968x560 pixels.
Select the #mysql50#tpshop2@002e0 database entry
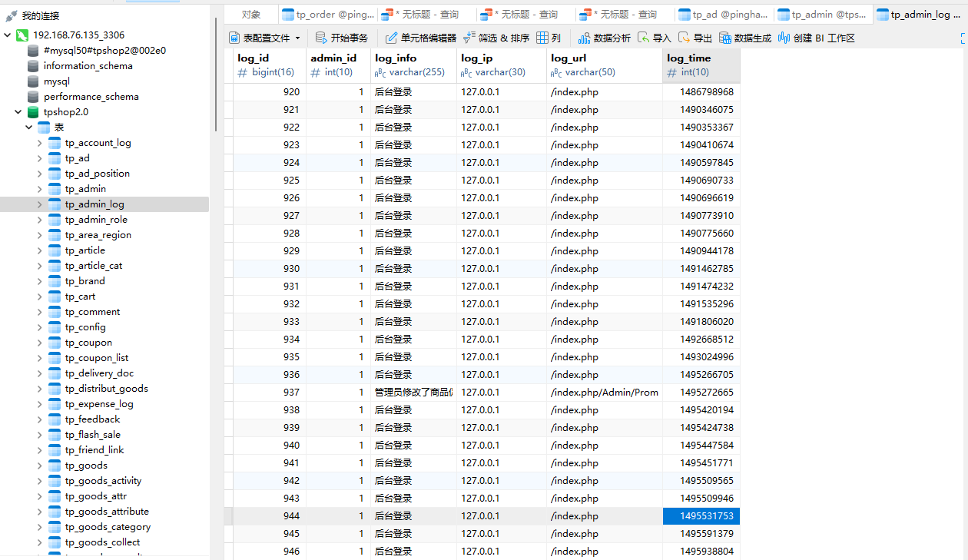coord(104,51)
